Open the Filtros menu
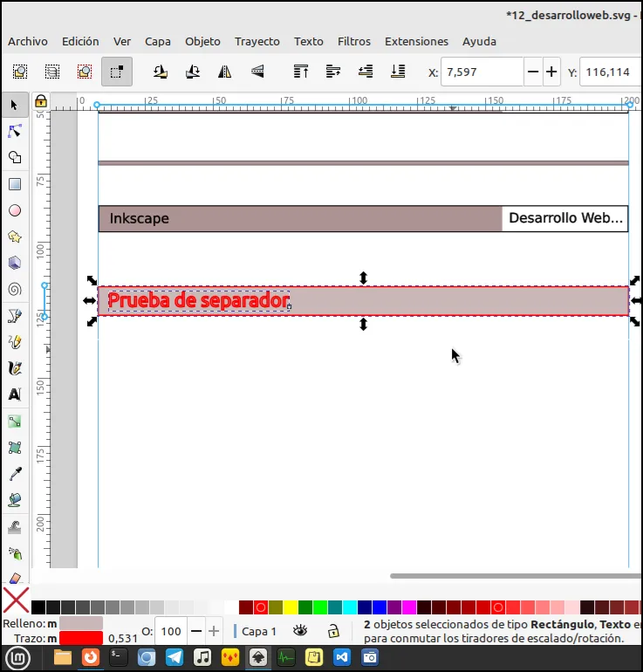The width and height of the screenshot is (643, 672). pyautogui.click(x=354, y=42)
